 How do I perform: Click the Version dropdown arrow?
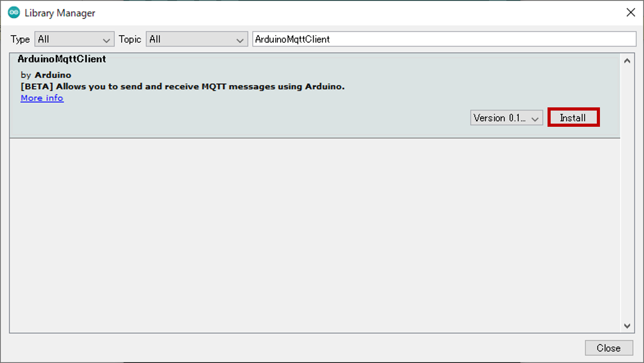click(536, 118)
